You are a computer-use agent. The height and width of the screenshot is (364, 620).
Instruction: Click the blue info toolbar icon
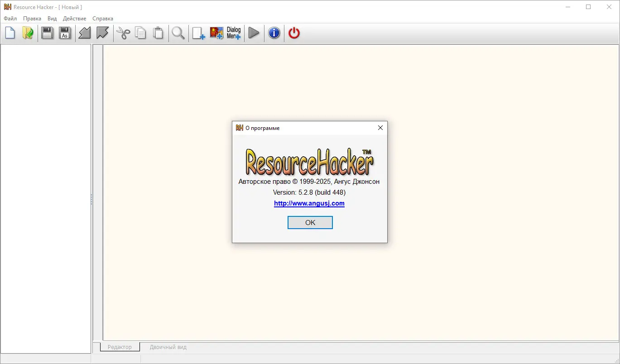point(274,33)
